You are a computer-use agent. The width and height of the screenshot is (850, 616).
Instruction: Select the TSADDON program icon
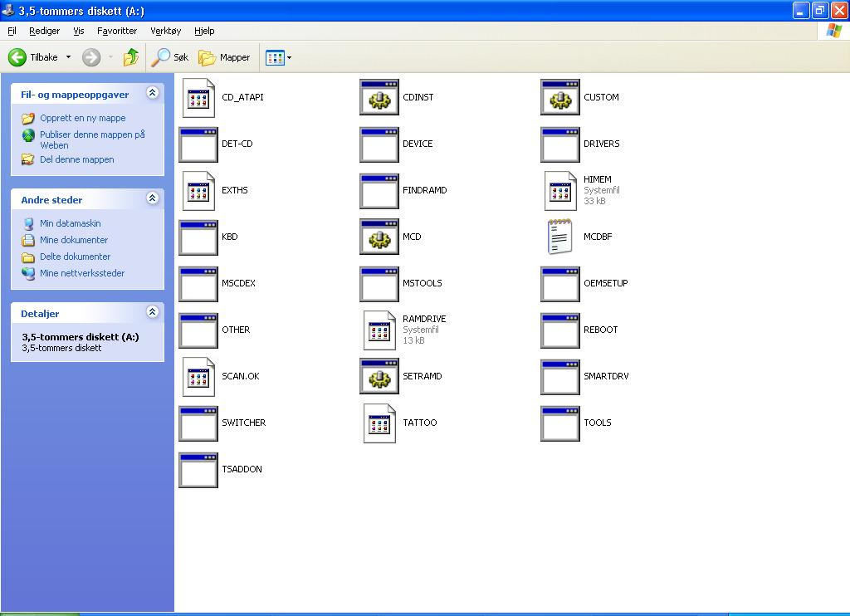pos(198,470)
